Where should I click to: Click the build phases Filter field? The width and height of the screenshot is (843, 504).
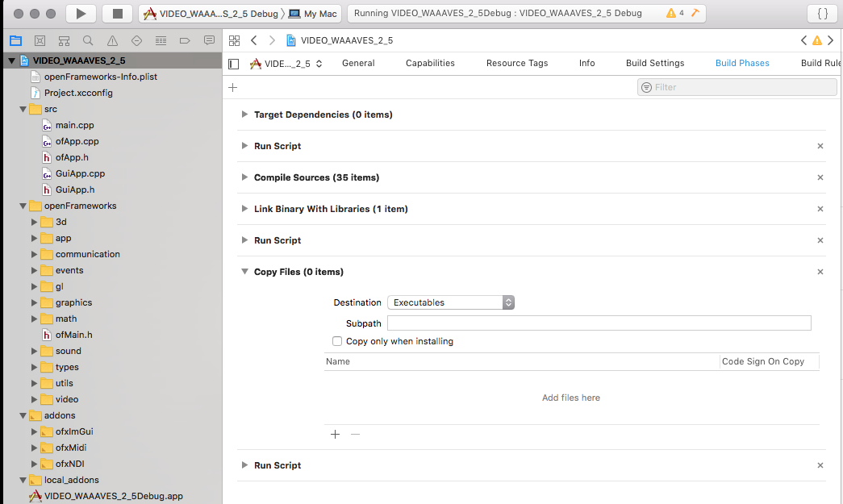[737, 87]
